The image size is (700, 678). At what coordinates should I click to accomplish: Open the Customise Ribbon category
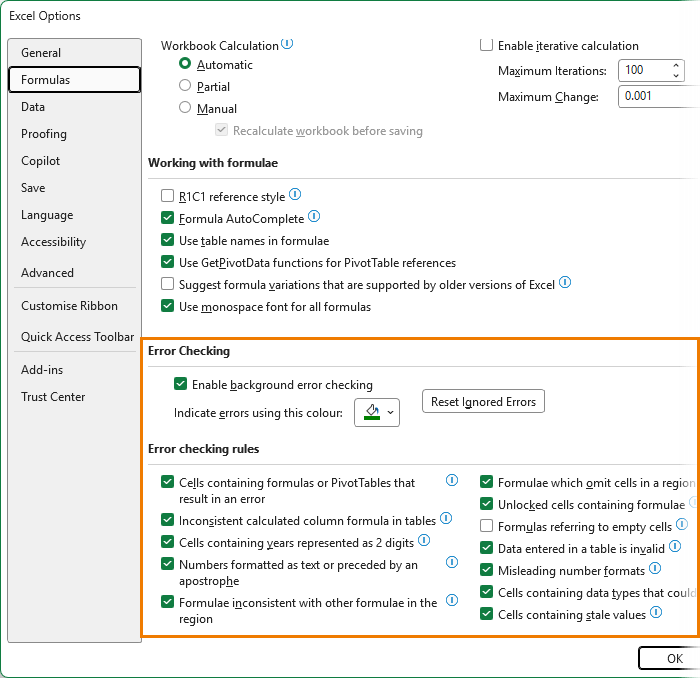pos(75,306)
